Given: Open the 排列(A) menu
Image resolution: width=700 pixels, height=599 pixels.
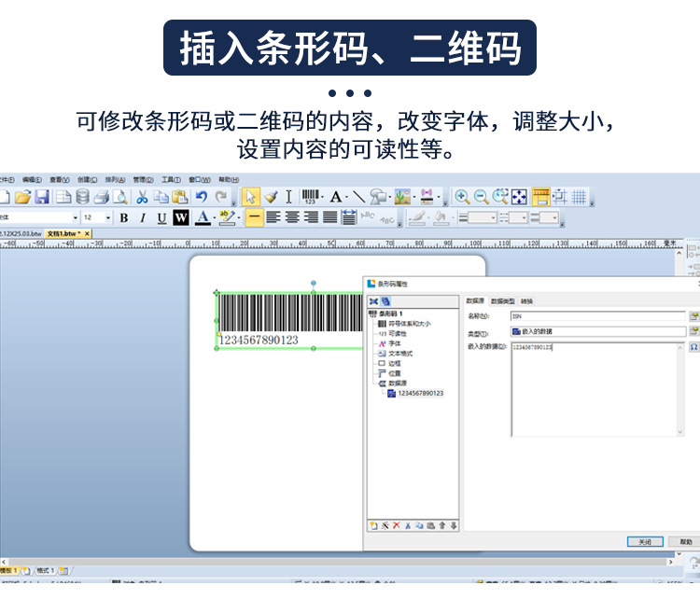Looking at the screenshot, I should click(115, 179).
